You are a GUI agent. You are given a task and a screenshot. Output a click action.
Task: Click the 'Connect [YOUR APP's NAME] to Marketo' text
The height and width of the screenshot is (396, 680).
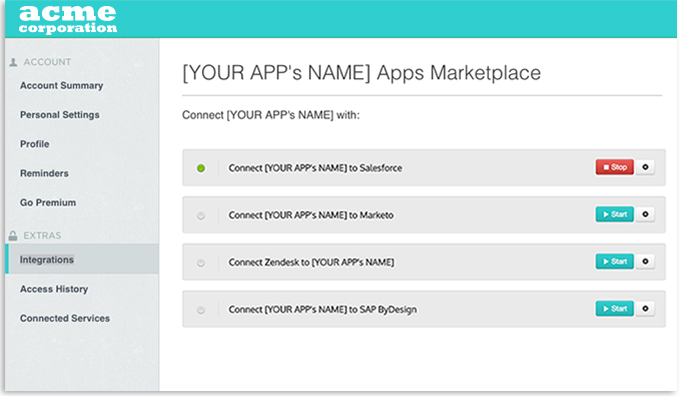tap(311, 215)
